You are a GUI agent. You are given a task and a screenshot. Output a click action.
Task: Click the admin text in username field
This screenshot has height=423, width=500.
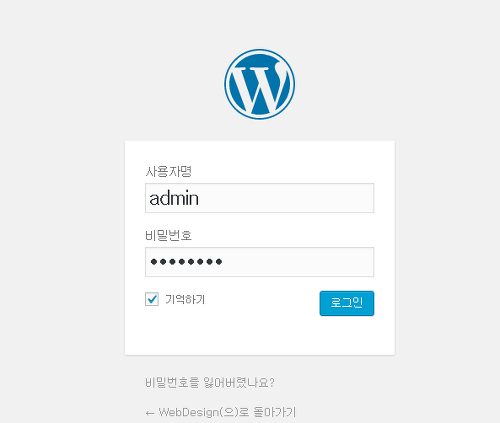pyautogui.click(x=174, y=199)
